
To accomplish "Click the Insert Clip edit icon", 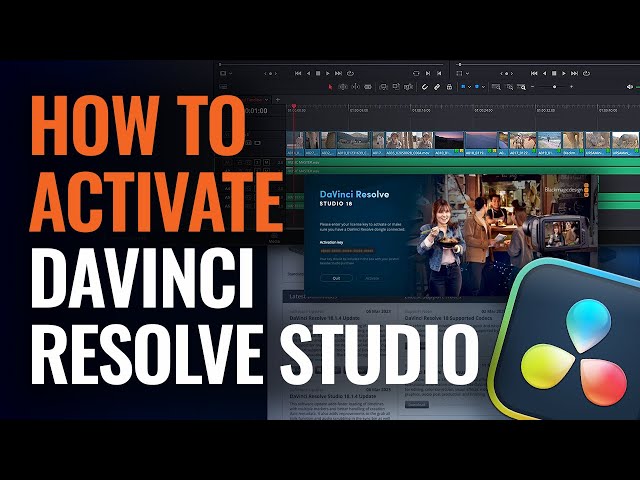I will click(x=383, y=87).
